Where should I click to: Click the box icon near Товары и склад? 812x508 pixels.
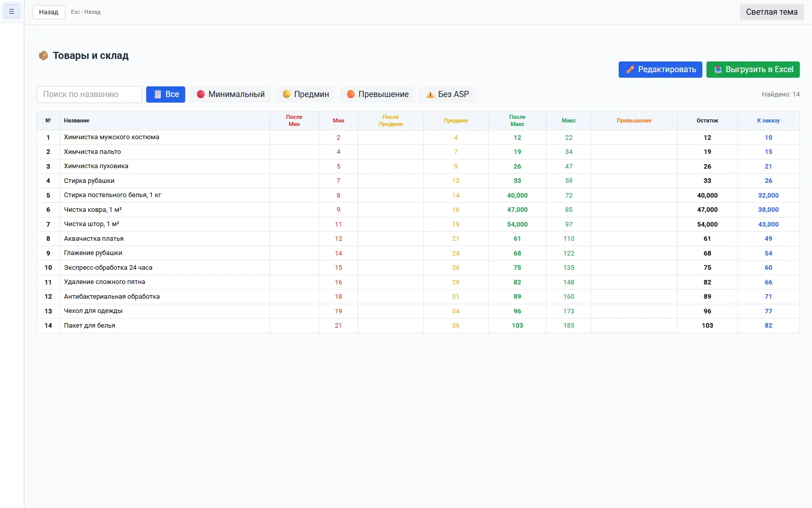coord(44,55)
